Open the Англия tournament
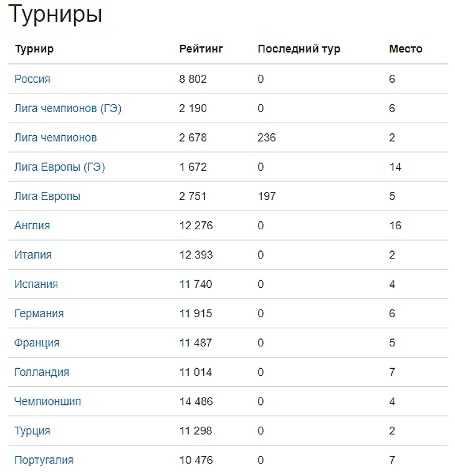Screen dimensions: 455x476 (x=32, y=226)
